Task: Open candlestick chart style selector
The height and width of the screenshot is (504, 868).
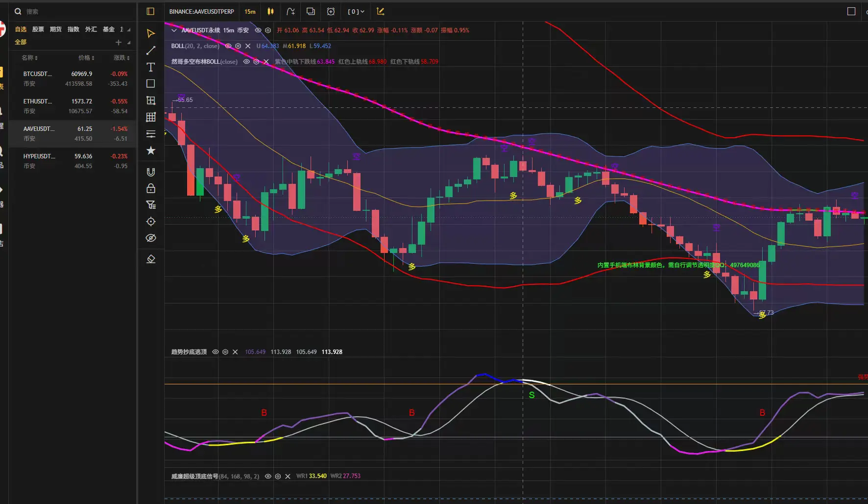Action: (270, 11)
